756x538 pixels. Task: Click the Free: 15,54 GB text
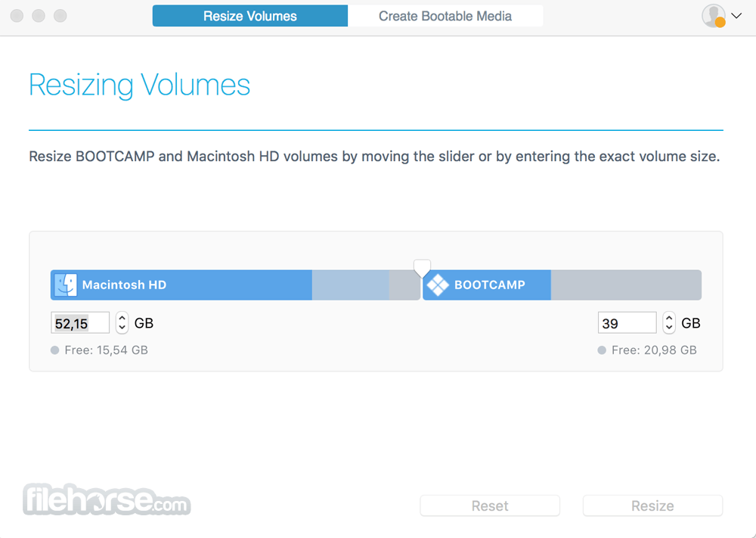click(x=106, y=350)
